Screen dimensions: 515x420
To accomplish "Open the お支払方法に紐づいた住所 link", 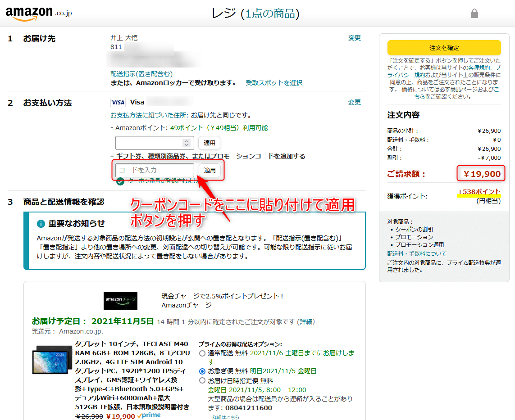I will pos(150,115).
